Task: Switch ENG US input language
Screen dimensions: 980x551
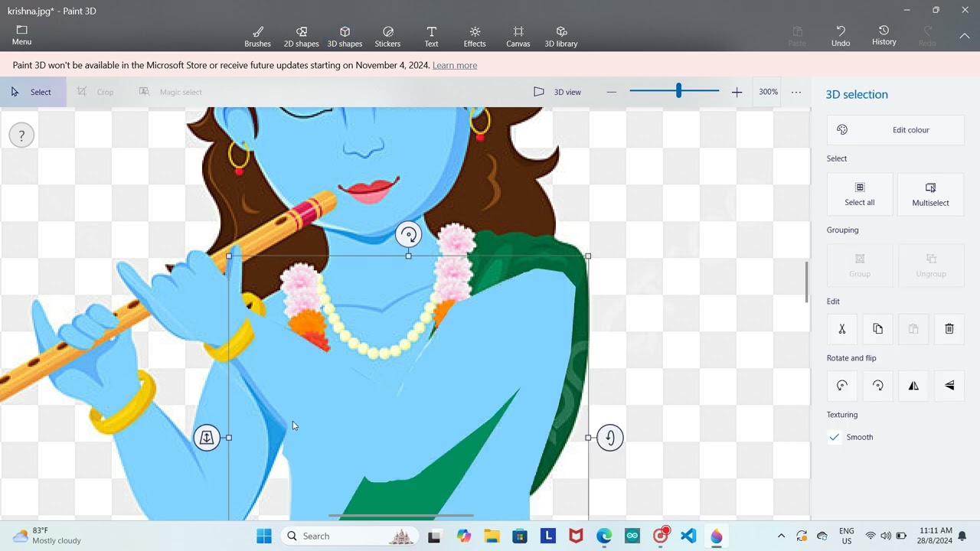Action: tap(847, 536)
